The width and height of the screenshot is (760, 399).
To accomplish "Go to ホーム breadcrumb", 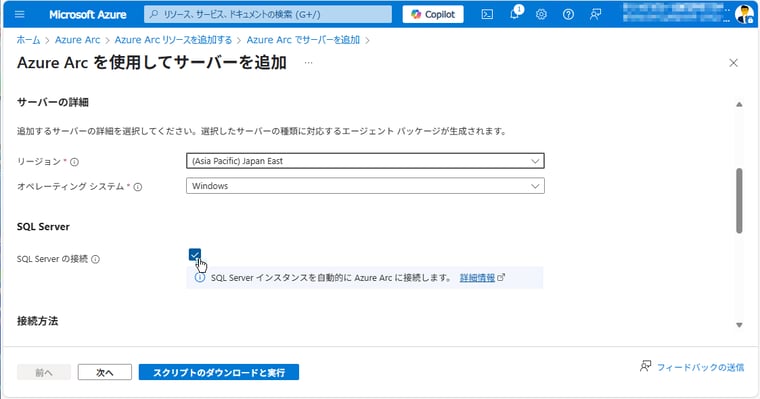I will coord(28,40).
